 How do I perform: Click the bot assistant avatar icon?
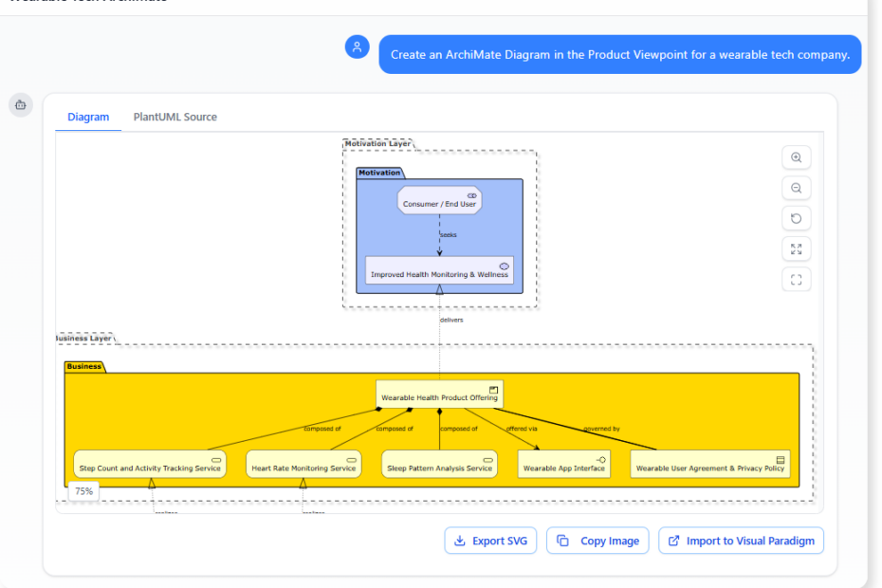(x=21, y=105)
